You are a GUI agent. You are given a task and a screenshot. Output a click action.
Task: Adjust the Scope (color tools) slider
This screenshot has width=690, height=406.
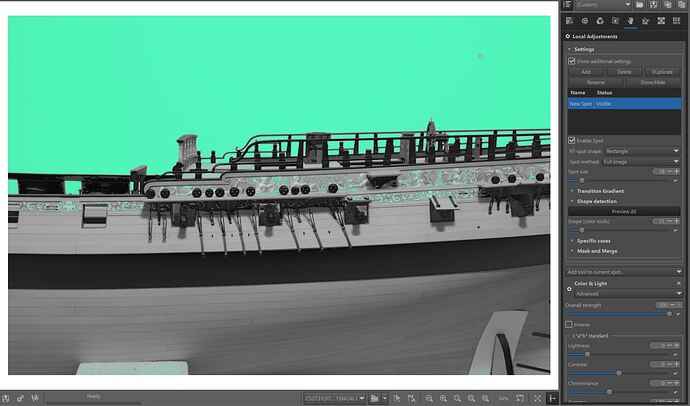[x=582, y=230]
